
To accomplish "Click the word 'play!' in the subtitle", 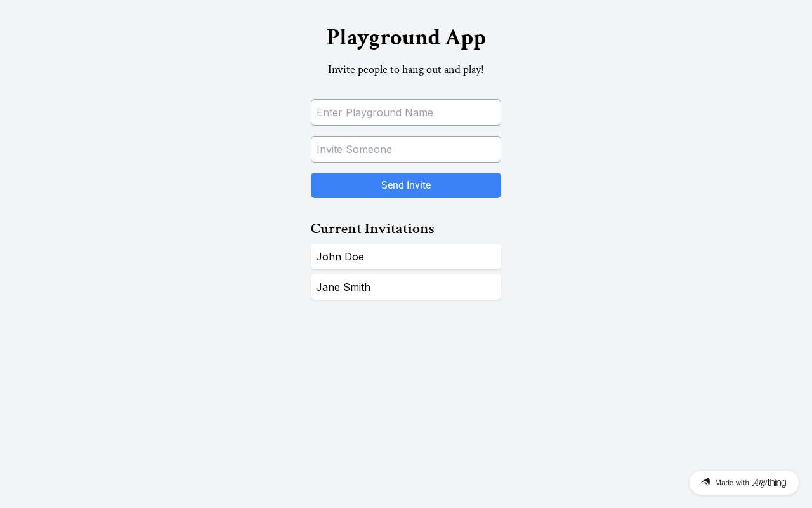I will 473,70.
